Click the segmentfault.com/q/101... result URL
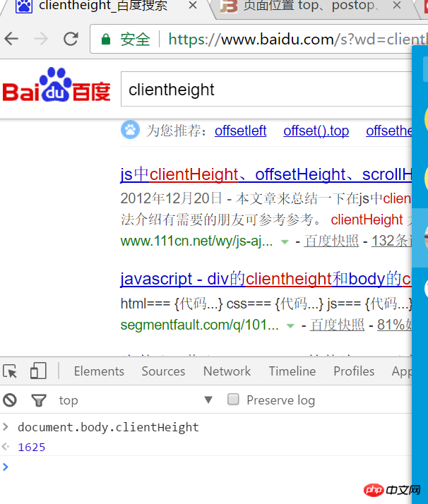The width and height of the screenshot is (428, 504). [x=199, y=325]
